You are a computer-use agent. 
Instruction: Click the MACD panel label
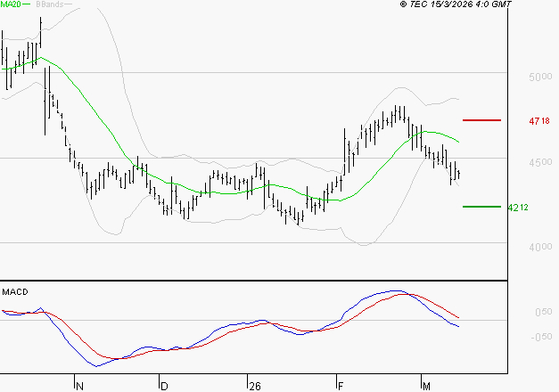[x=15, y=292]
